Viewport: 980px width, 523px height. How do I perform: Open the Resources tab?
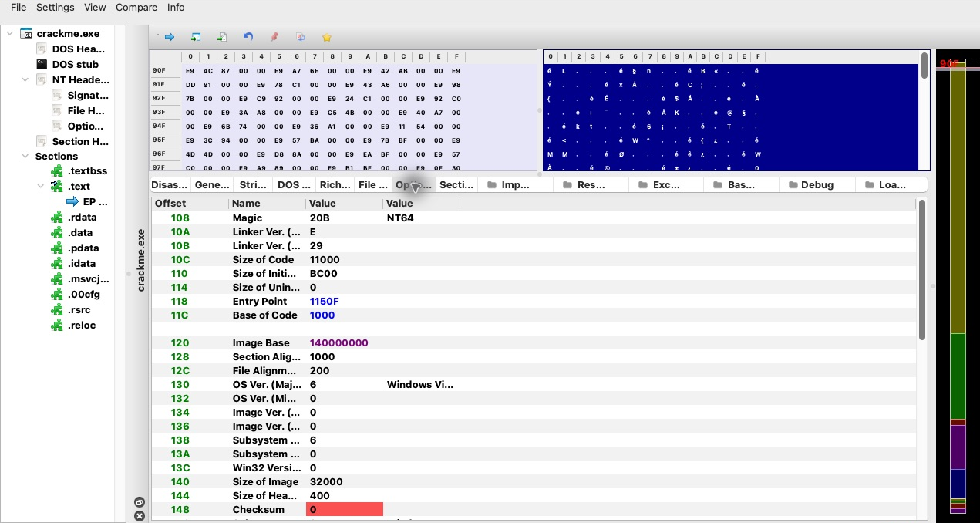click(591, 185)
